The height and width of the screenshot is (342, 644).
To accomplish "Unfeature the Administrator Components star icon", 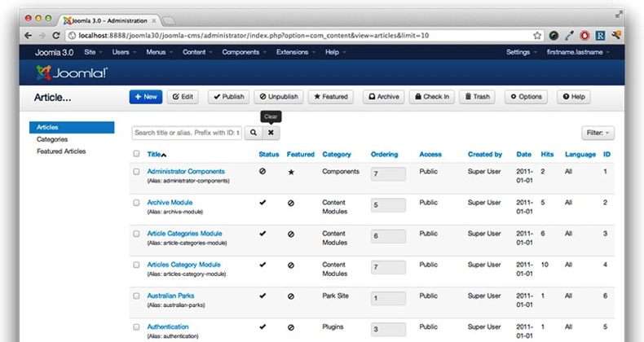I will point(291,173).
